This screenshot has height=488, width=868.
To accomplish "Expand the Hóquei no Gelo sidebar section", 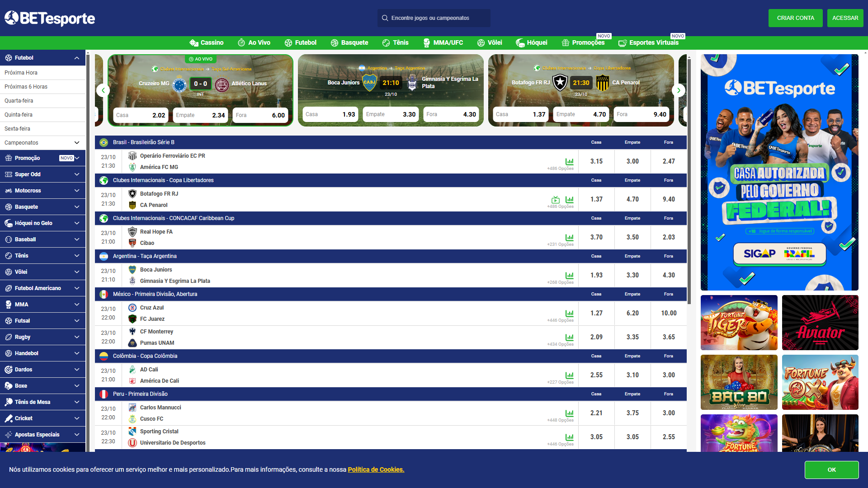I will [77, 223].
